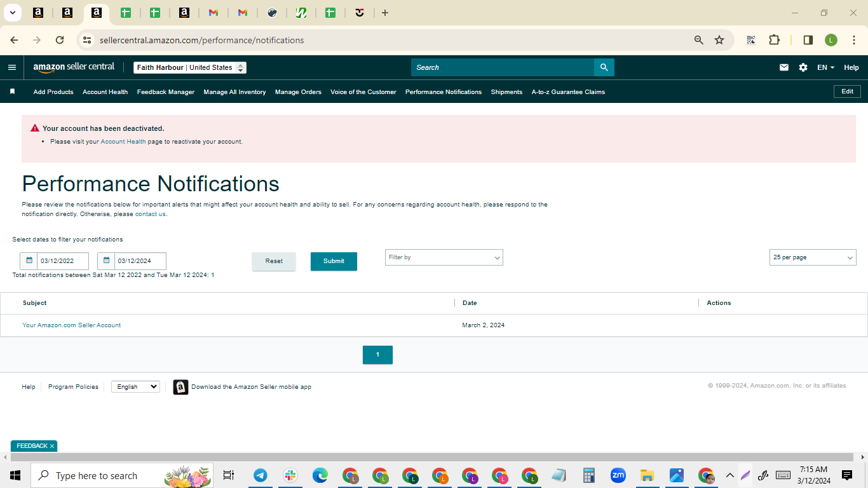Open the Extensions puzzle icon
The image size is (868, 488).
point(774,40)
